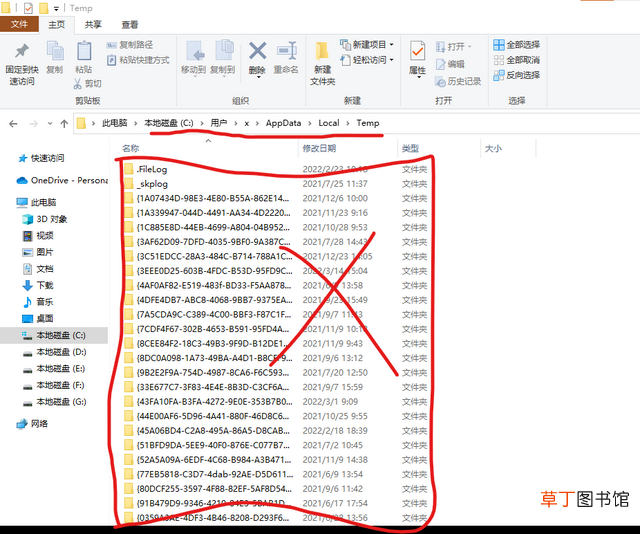Open Videos folder in sidebar
The height and width of the screenshot is (534, 640).
point(38,236)
